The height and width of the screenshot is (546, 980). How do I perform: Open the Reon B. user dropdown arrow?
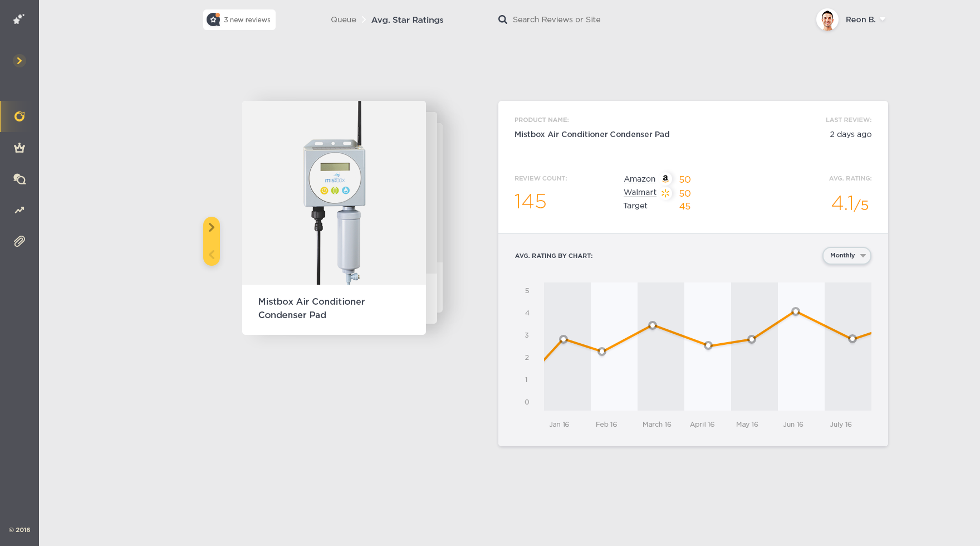(x=883, y=19)
